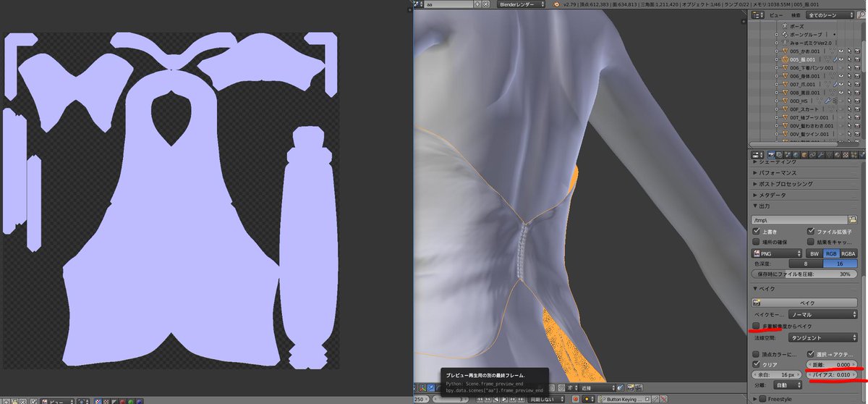This screenshot has width=868, height=404.
Task: Adjust 保存時にファイルを圧縮 30% slider
Action: pyautogui.click(x=805, y=275)
